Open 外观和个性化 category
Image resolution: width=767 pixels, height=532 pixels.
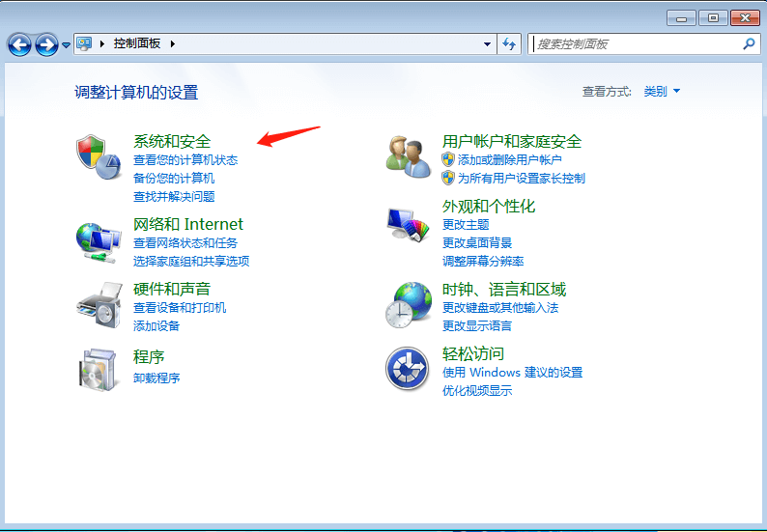click(x=489, y=206)
